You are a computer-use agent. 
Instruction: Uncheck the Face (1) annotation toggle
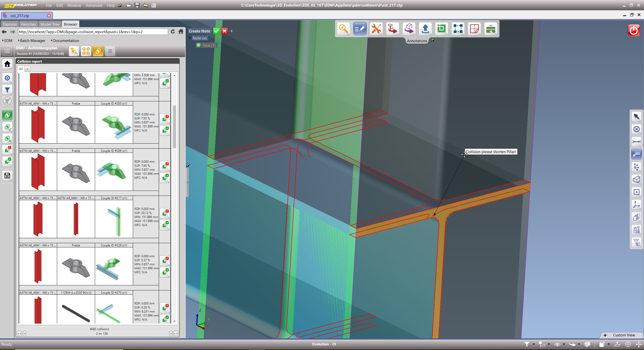(x=198, y=45)
